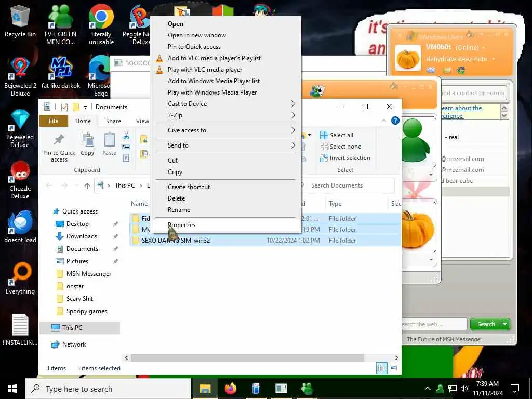Expand the Give access to submenu
The height and width of the screenshot is (399, 532).
click(225, 130)
